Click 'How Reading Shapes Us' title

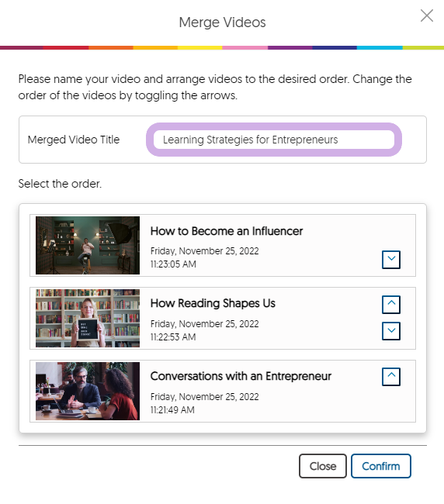point(213,303)
